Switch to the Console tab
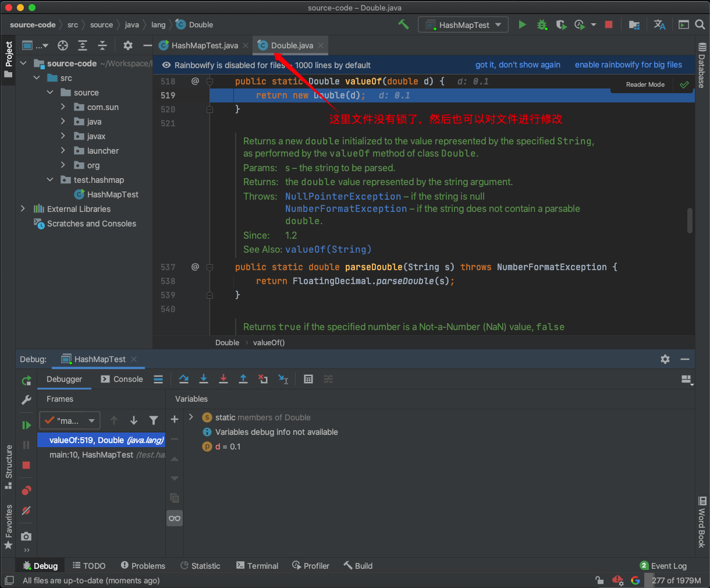 [x=122, y=379]
